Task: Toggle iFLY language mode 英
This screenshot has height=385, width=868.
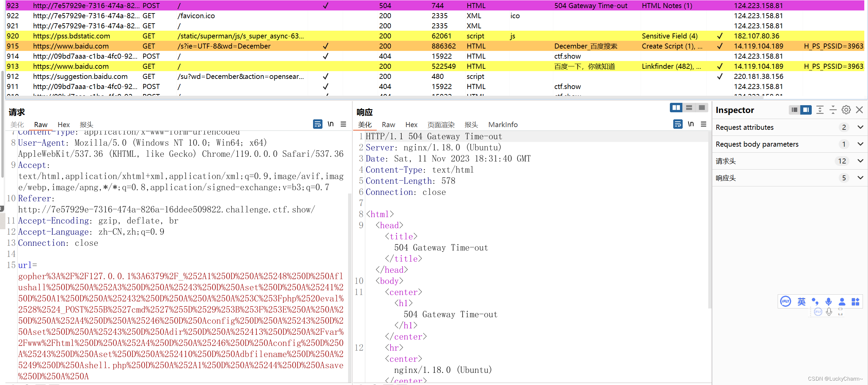Action: [x=802, y=301]
